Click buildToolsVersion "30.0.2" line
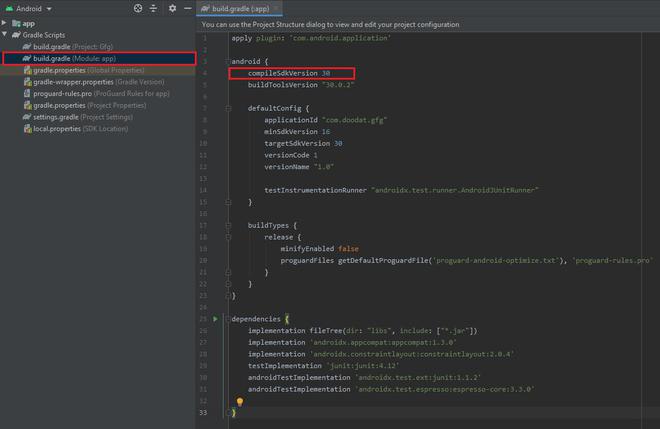Screen dimensions: 660x429 coord(301,85)
